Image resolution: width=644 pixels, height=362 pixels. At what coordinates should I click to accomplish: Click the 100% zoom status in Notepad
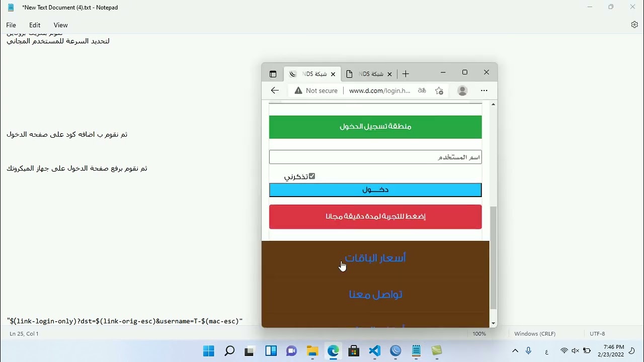point(479,333)
